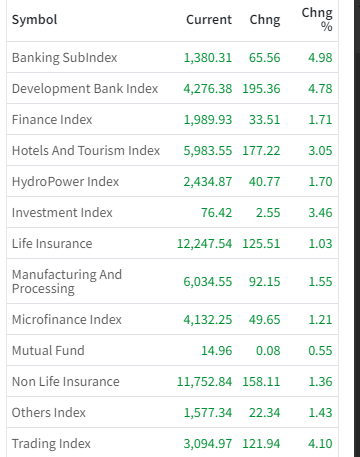This screenshot has height=457, width=360.
Task: Click the Current column header
Action: pos(209,20)
